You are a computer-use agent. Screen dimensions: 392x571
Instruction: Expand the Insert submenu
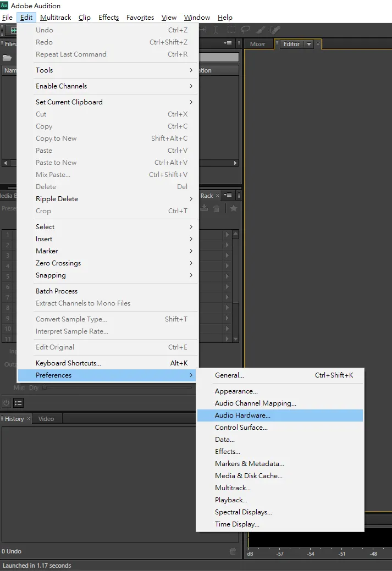tap(114, 239)
